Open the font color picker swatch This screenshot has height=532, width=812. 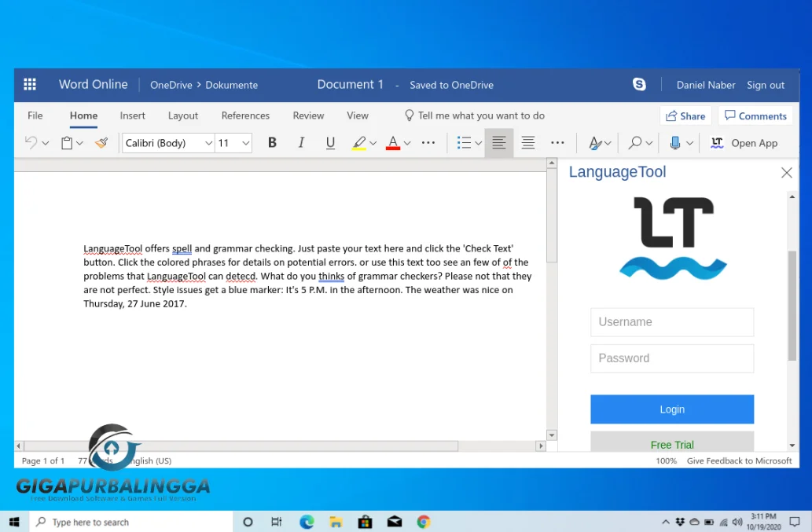[x=393, y=142]
